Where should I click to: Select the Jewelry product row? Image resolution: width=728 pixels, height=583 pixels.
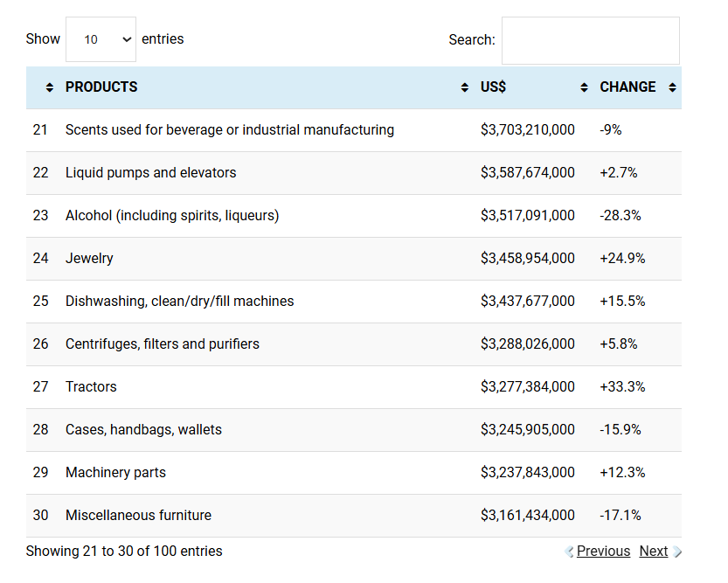(354, 259)
